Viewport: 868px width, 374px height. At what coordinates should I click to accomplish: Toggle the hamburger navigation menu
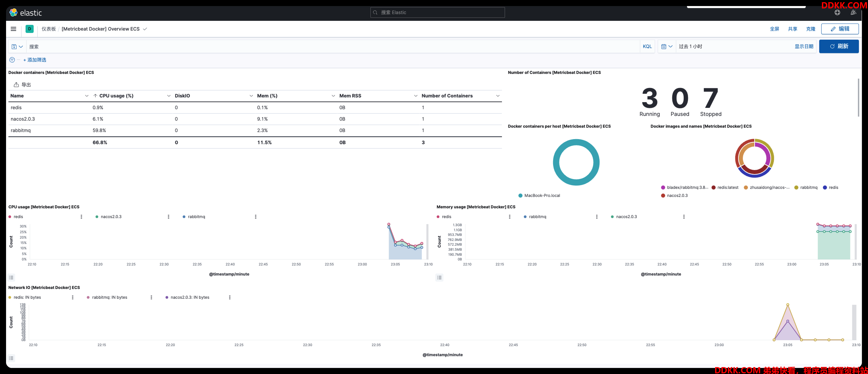tap(13, 29)
